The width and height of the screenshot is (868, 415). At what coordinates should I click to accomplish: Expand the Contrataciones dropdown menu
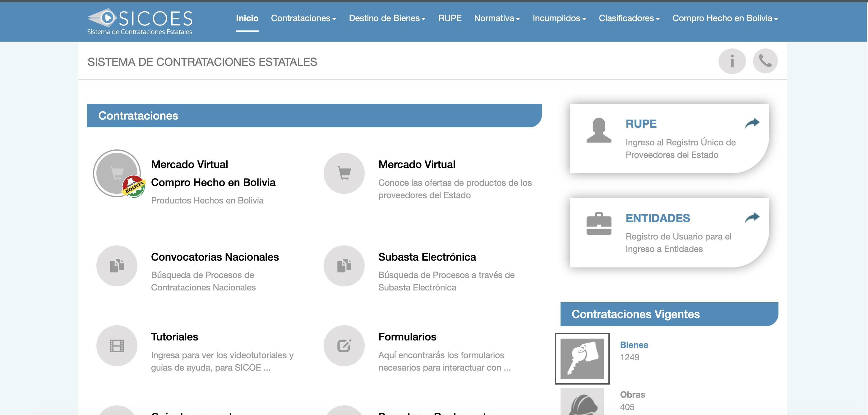(303, 18)
